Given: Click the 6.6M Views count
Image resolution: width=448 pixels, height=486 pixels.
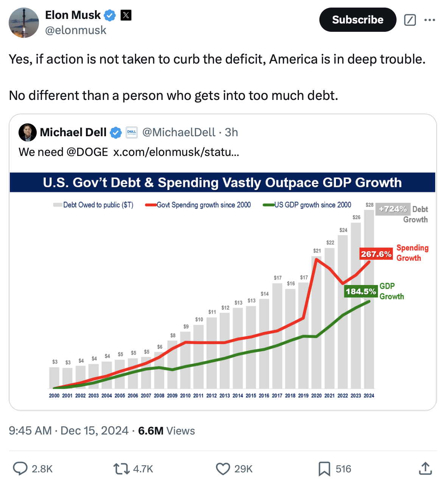Looking at the screenshot, I should [x=166, y=431].
